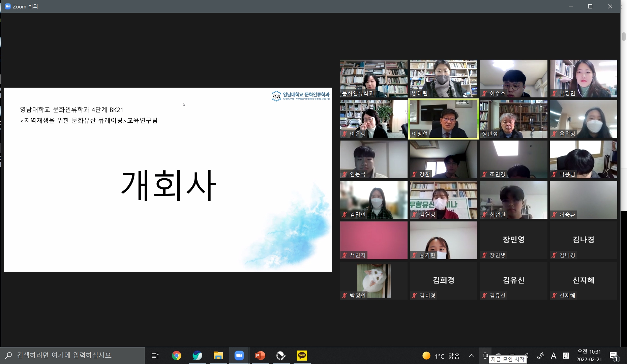Click the shared slide title 개회사
This screenshot has height=364, width=627.
point(168,185)
